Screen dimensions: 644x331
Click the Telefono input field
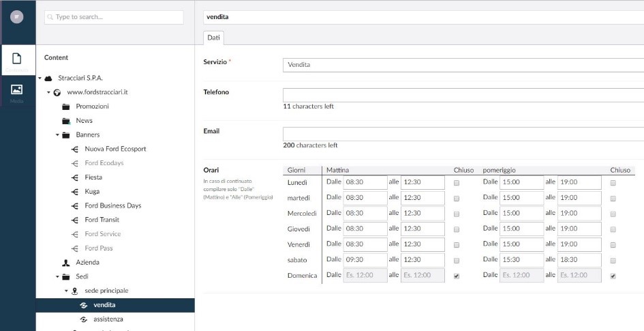(x=463, y=96)
